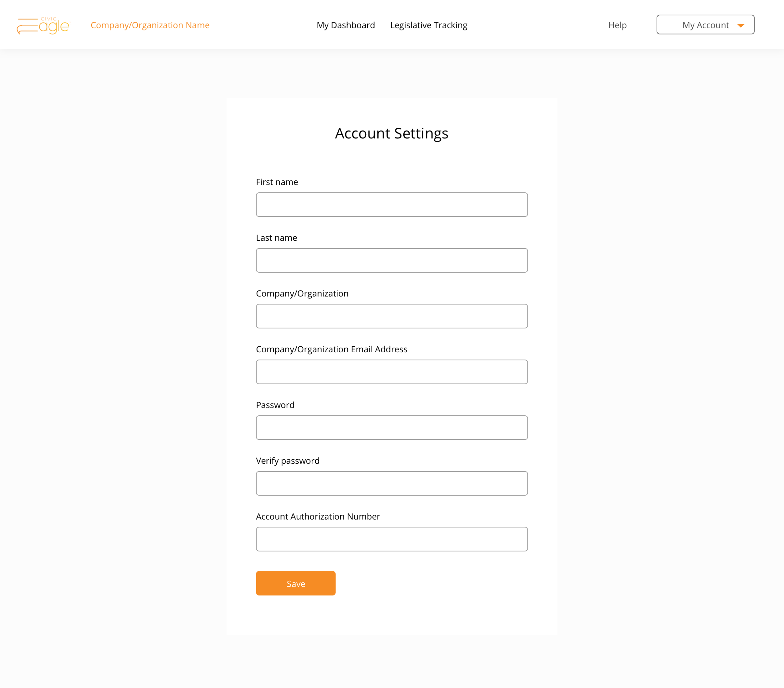Click the Company/Organization label text

pos(302,294)
